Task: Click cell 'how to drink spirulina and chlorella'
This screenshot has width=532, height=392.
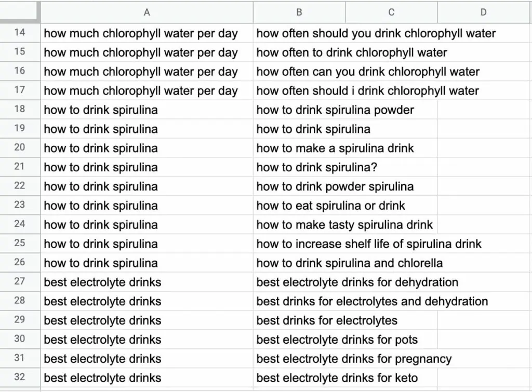Action: click(x=350, y=263)
